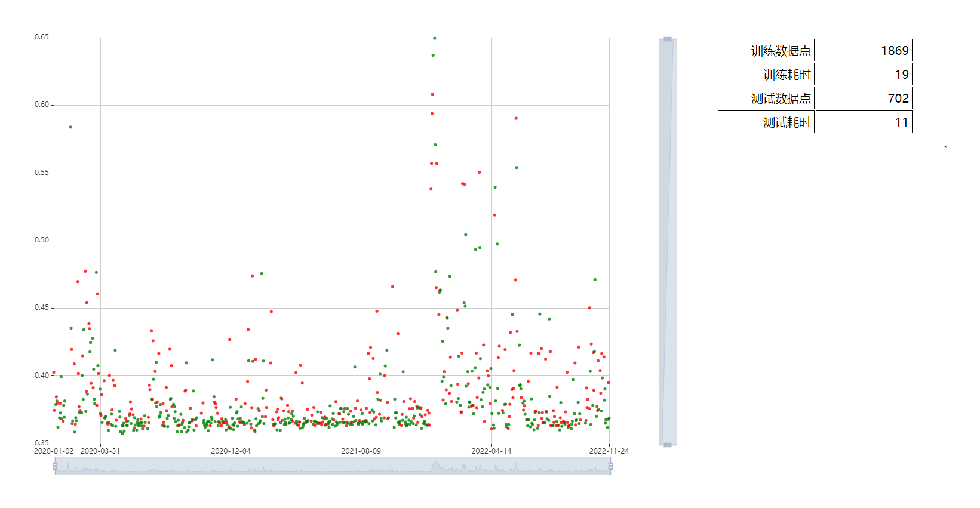The height and width of the screenshot is (508, 980).
Task: Select the value 702 cell
Action: click(864, 98)
